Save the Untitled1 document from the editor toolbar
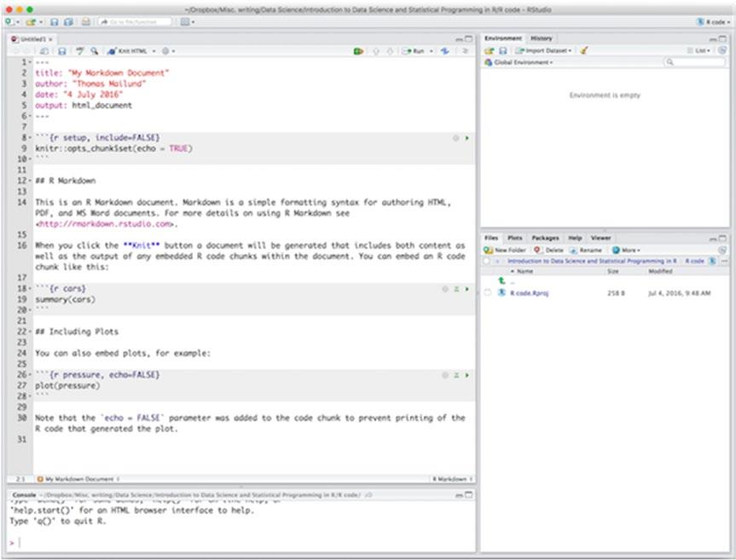The width and height of the screenshot is (736, 560). coord(62,51)
